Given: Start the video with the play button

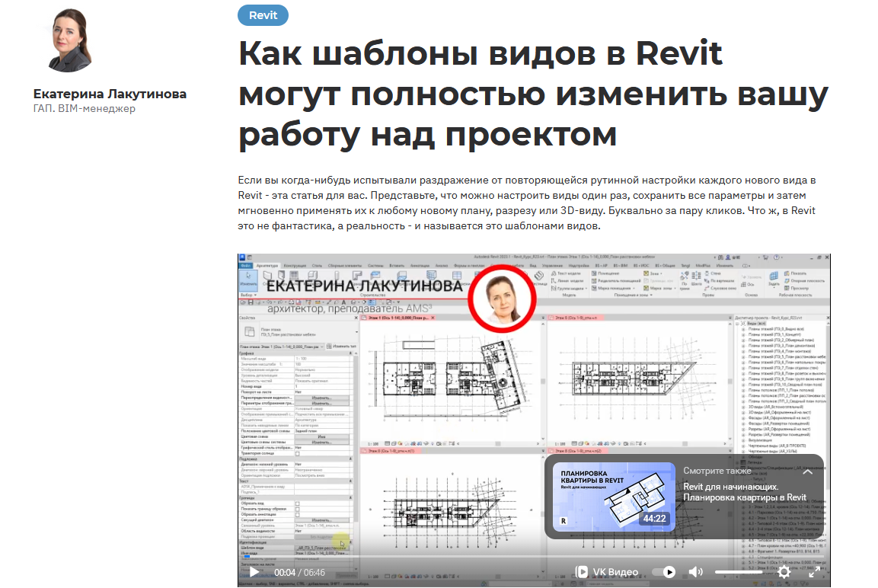Looking at the screenshot, I should click(254, 572).
